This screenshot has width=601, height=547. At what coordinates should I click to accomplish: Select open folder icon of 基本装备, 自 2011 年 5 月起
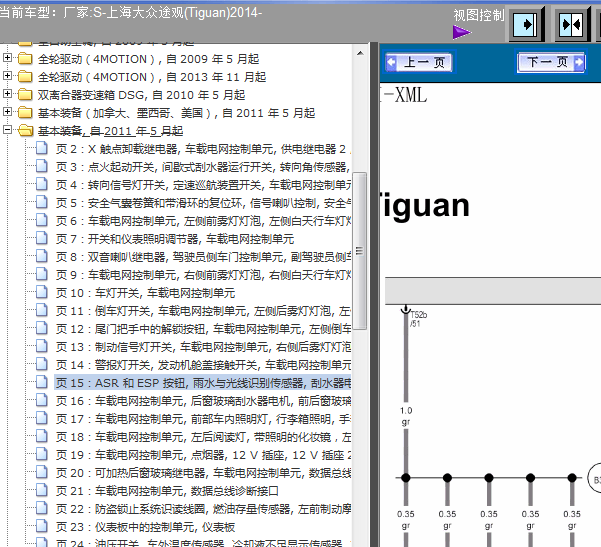26,131
